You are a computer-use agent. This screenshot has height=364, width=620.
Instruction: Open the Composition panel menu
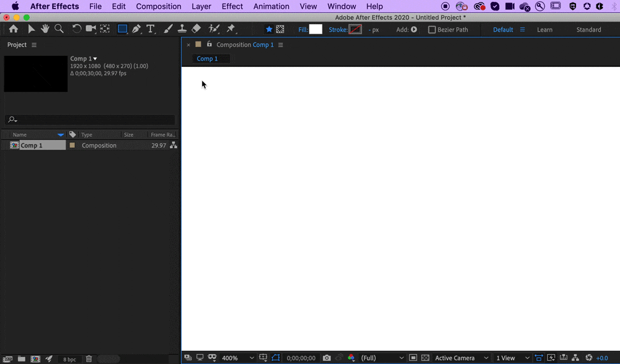[x=280, y=45]
